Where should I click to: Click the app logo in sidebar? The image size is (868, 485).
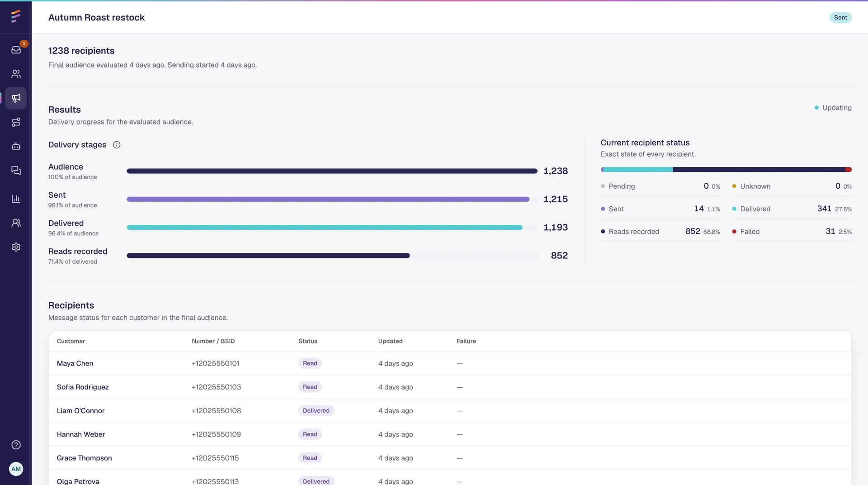(x=16, y=16)
